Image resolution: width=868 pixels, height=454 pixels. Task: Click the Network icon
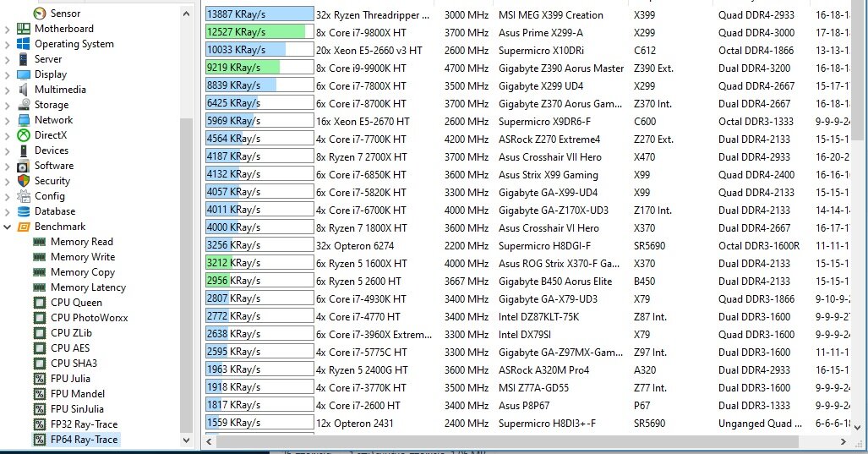[24, 119]
